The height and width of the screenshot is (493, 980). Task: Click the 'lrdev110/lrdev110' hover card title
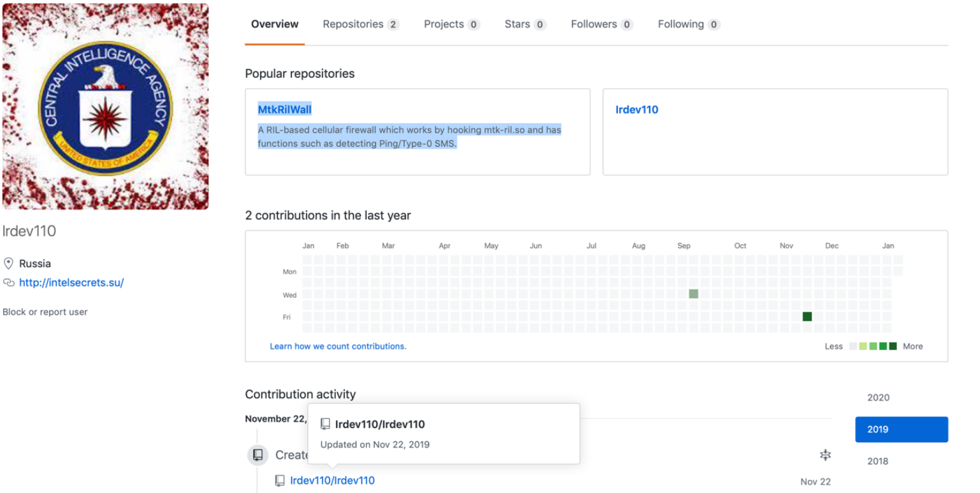(x=380, y=424)
